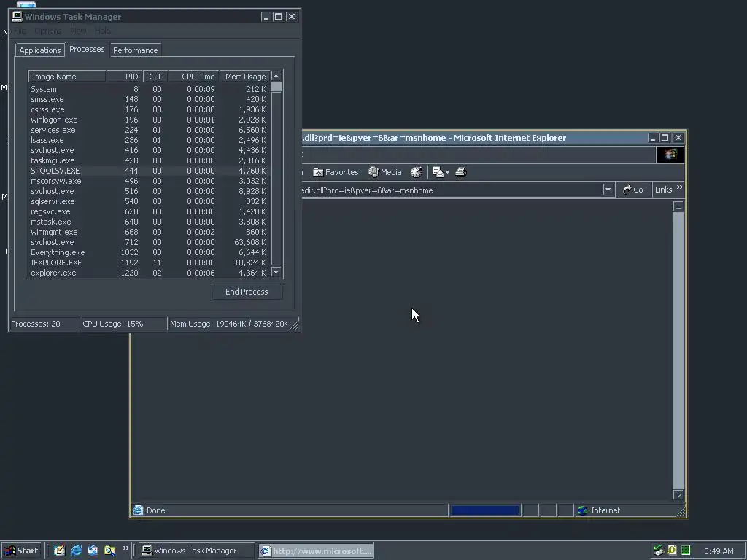Click the Windows flag throbber in Internet Explorer
Viewport: 747px width, 560px height.
670,155
